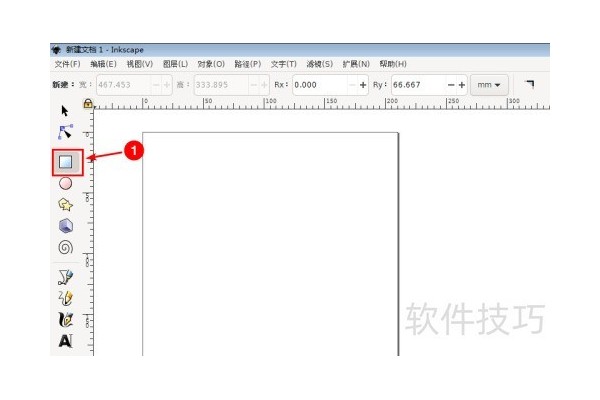Open the 文件(F) menu
600x400 pixels.
click(x=67, y=64)
